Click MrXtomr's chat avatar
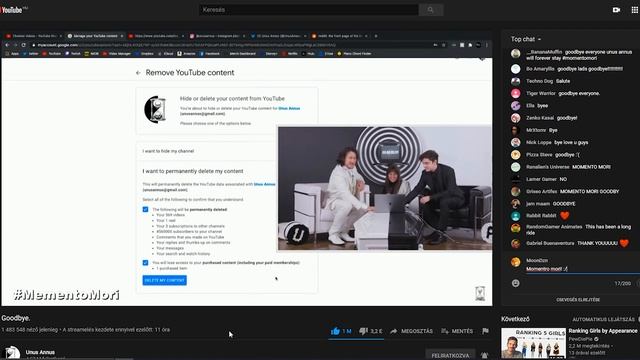This screenshot has width=640, height=360. point(516,130)
